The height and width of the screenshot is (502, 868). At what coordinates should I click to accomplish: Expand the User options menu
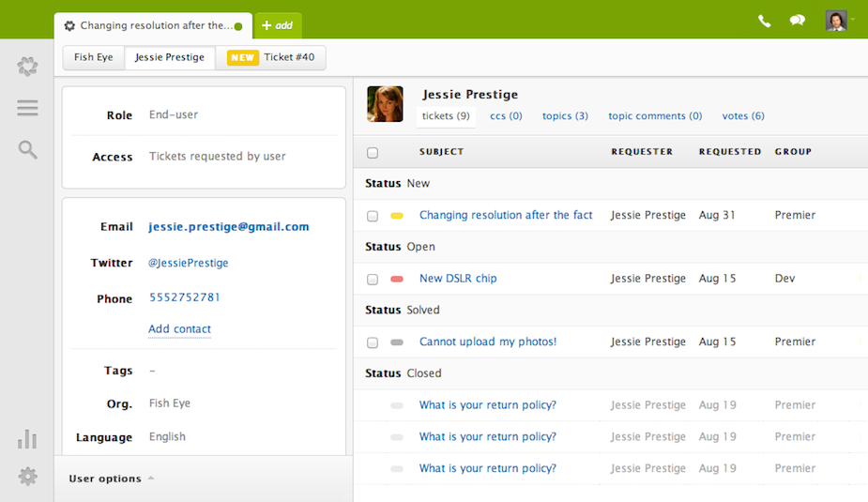point(111,479)
